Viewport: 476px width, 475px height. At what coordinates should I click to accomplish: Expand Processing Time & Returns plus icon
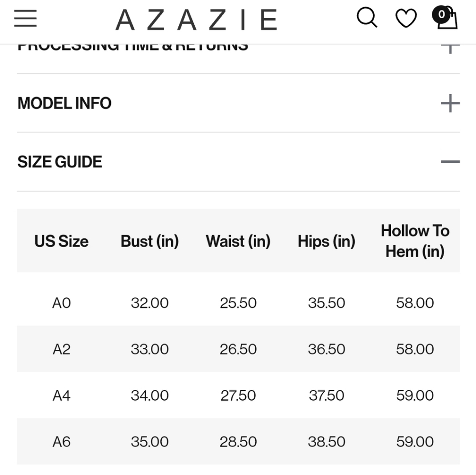(x=450, y=48)
